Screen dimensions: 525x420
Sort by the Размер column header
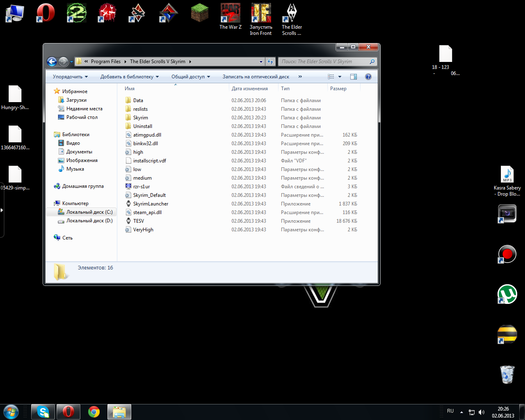pyautogui.click(x=344, y=88)
